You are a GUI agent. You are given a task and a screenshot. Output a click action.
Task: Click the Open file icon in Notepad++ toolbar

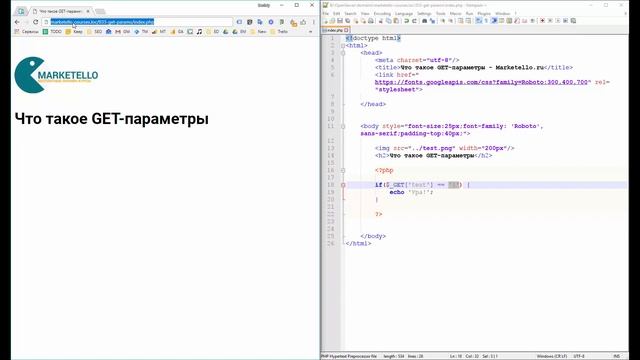click(x=333, y=21)
